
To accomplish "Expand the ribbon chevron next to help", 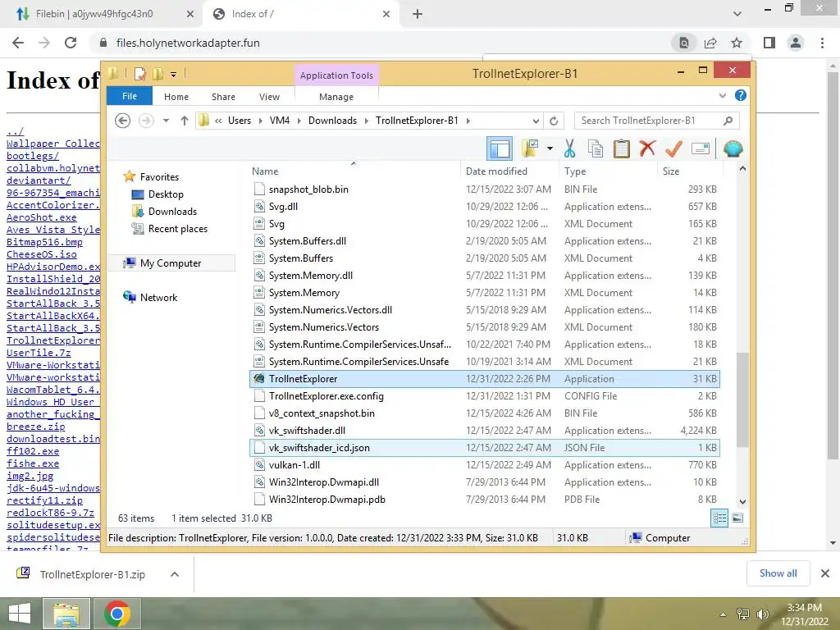I will coord(722,95).
